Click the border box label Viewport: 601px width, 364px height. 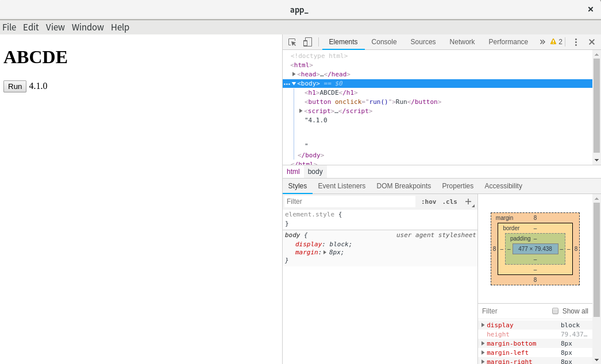pyautogui.click(x=511, y=228)
